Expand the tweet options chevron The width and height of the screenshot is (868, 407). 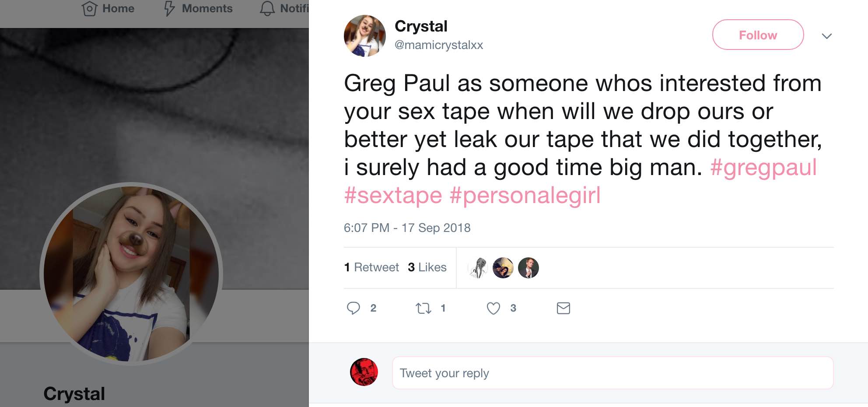click(x=826, y=36)
